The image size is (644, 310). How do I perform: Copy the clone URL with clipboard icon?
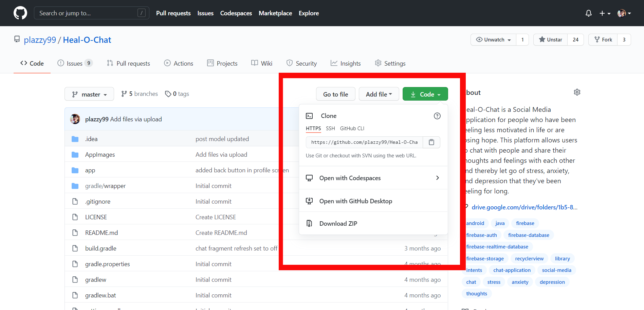[431, 142]
